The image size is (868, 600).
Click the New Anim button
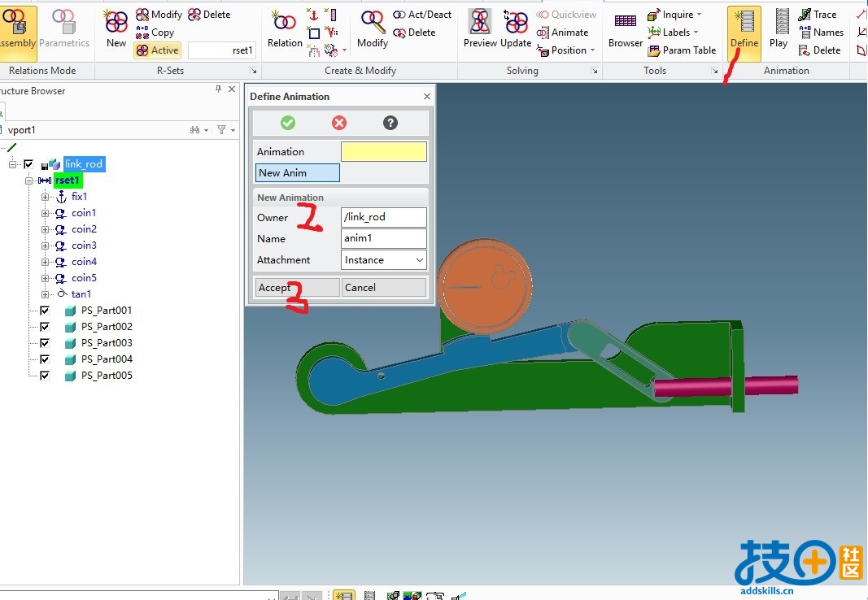297,172
